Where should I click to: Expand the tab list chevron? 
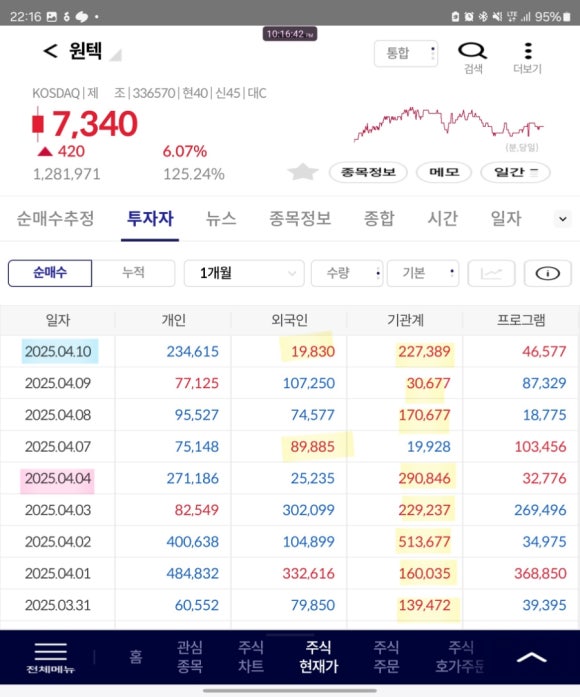[x=563, y=219]
